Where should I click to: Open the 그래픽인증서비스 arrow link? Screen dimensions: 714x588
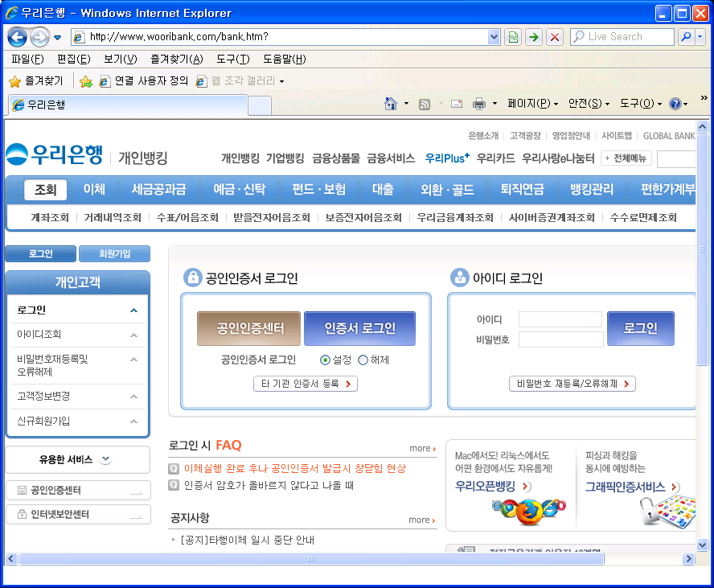(x=675, y=487)
